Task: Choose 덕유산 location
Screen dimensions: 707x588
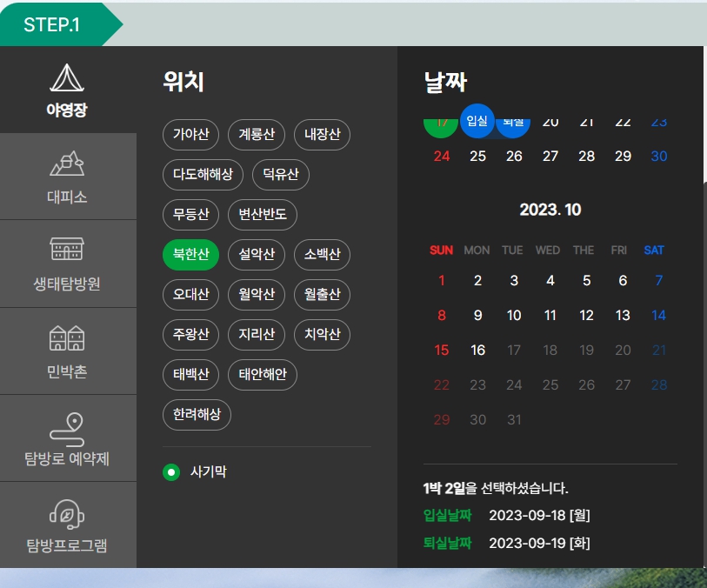Action: coord(281,175)
